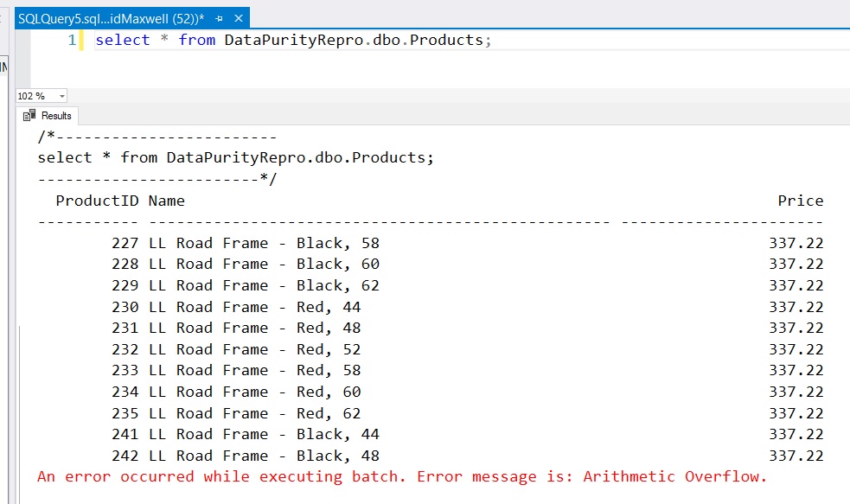850x504 pixels.
Task: Place cursor on the word select in query
Action: coord(122,40)
